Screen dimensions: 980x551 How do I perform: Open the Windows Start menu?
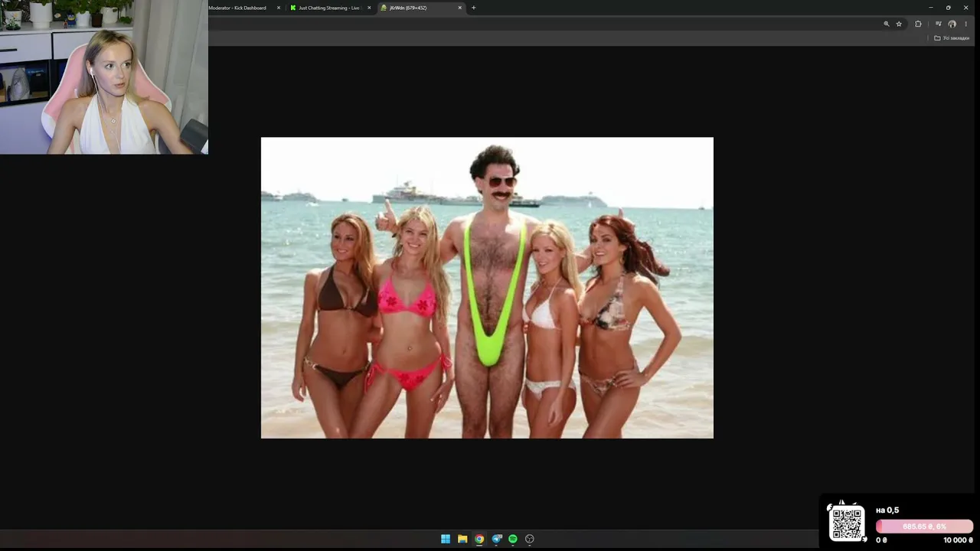pyautogui.click(x=446, y=539)
